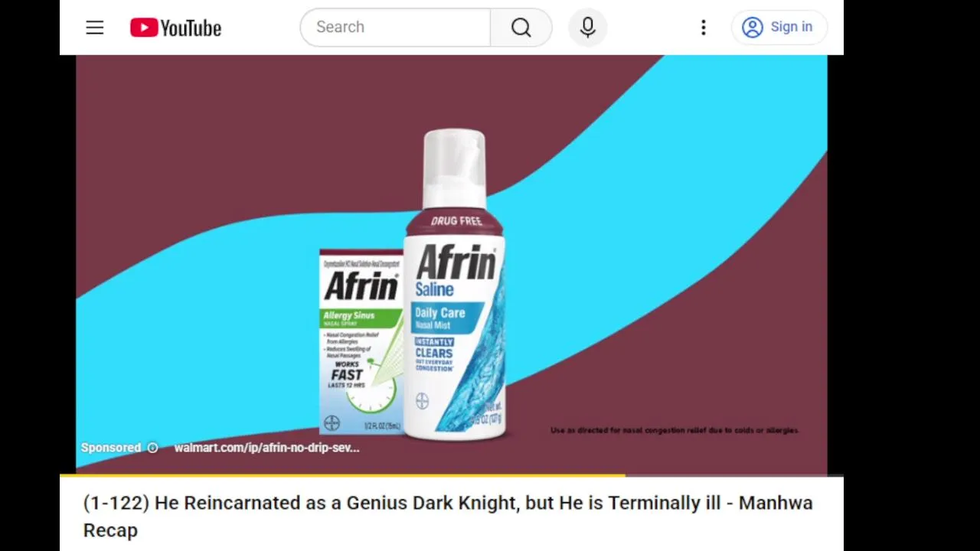
Task: Click the YouTube logo
Action: click(175, 28)
